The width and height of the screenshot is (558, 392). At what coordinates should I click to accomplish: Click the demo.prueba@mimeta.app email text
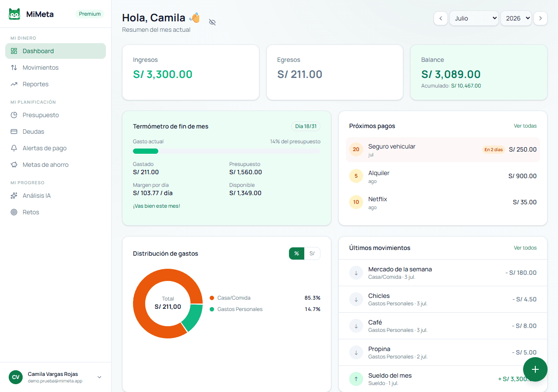55,381
